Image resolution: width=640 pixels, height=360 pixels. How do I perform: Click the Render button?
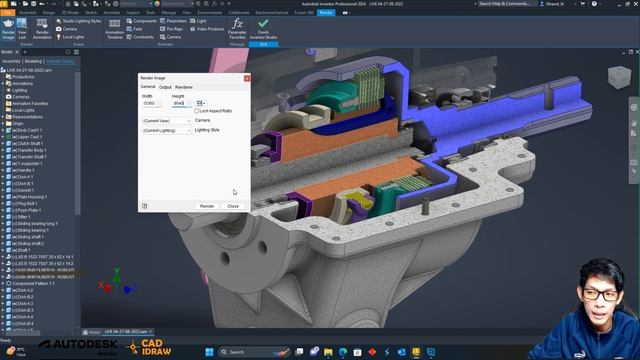coord(207,206)
